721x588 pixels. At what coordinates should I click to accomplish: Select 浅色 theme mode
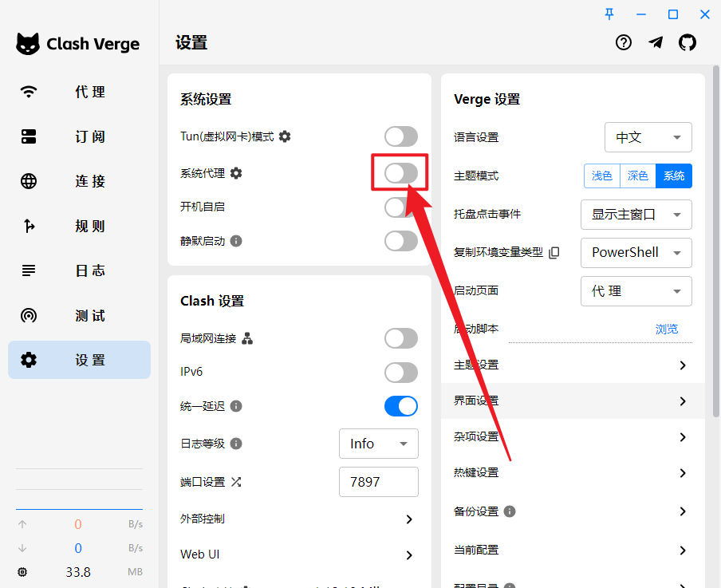pyautogui.click(x=602, y=176)
